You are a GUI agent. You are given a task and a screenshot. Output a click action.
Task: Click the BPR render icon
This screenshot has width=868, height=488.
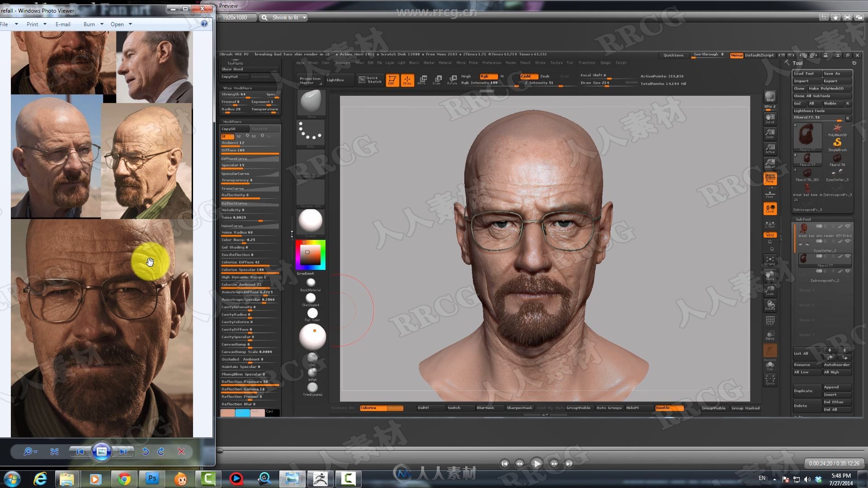click(x=770, y=96)
